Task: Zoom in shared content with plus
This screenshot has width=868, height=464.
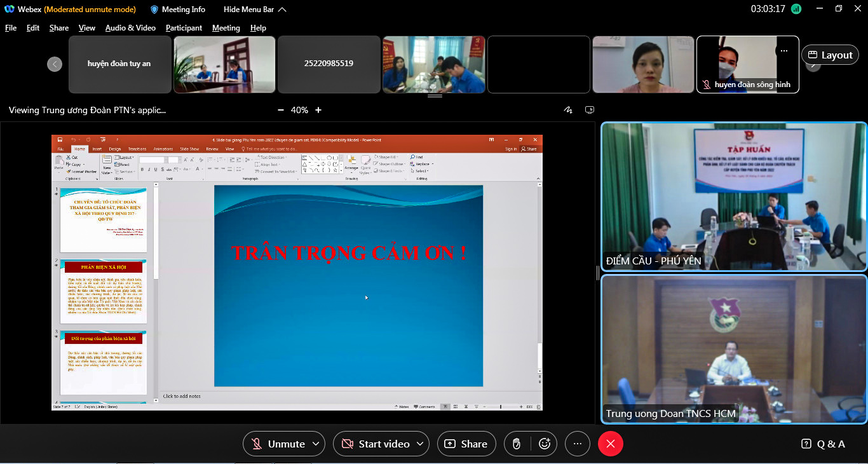Action: [x=318, y=110]
